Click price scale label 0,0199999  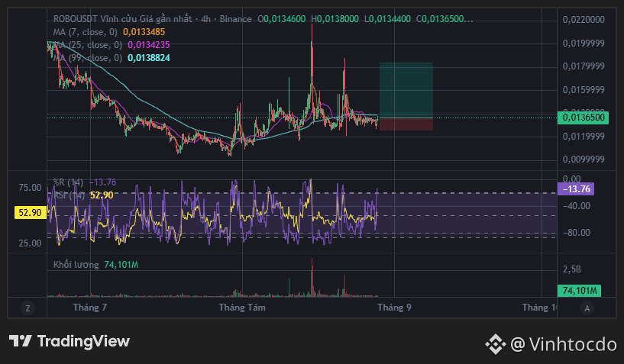584,43
